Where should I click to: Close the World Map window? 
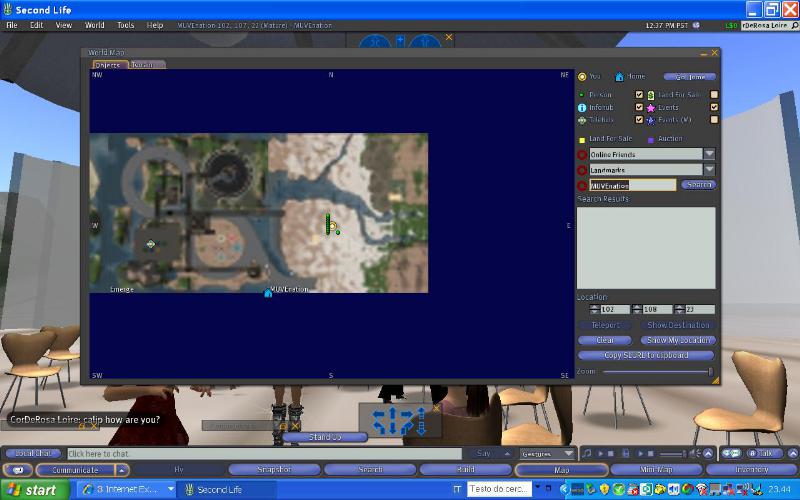[714, 53]
